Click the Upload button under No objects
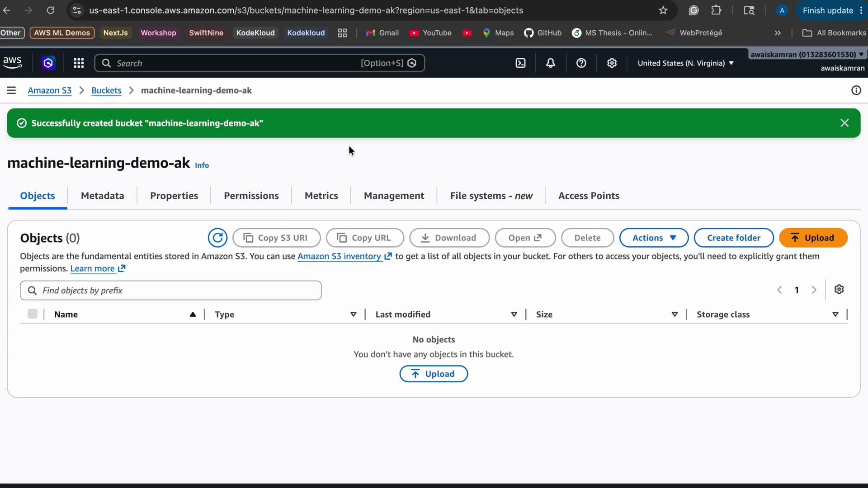 (x=434, y=374)
